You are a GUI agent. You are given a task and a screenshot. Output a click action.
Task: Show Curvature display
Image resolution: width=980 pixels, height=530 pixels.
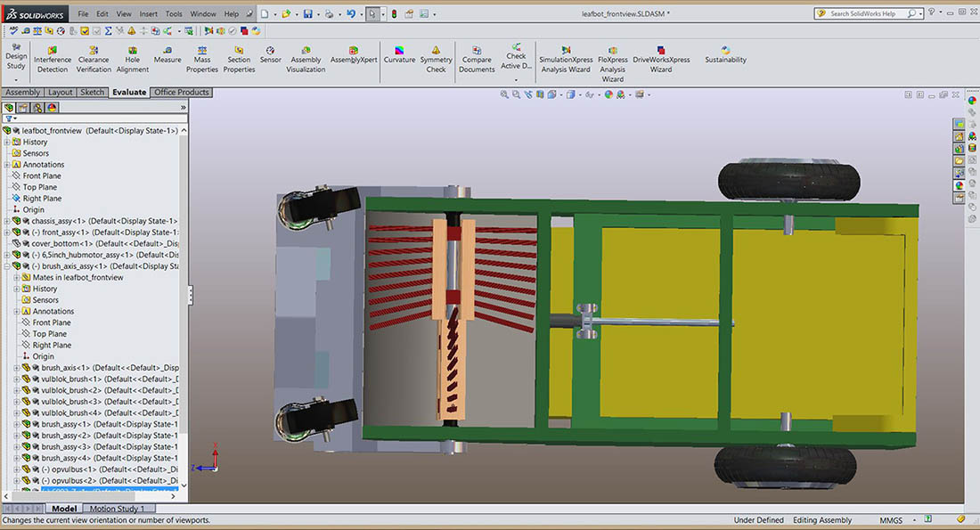pyautogui.click(x=399, y=55)
